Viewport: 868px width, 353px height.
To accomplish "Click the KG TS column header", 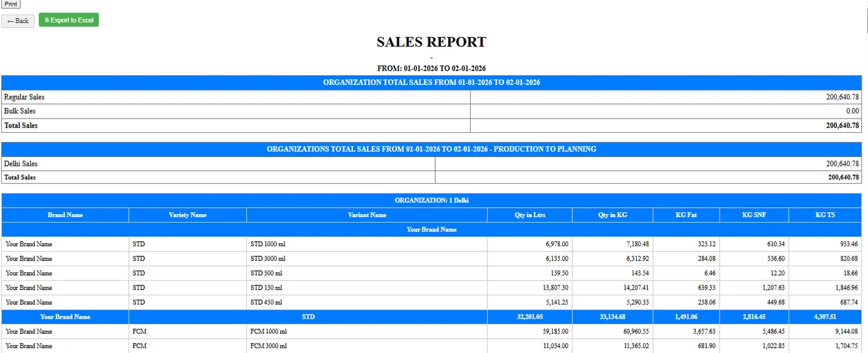I will 825,215.
